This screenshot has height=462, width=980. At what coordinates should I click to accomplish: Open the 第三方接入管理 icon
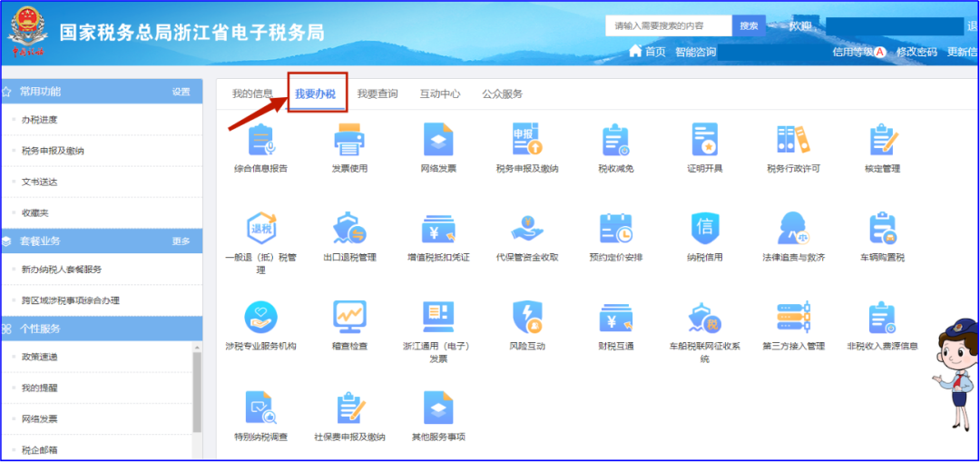click(792, 318)
